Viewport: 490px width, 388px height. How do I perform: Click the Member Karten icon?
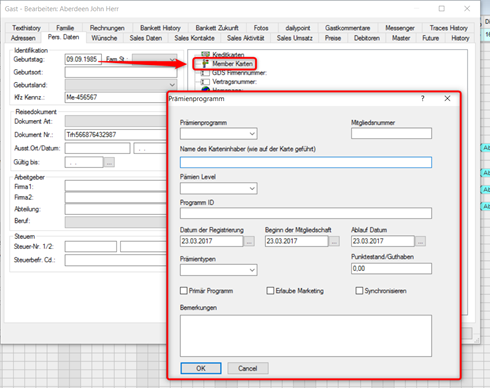205,64
